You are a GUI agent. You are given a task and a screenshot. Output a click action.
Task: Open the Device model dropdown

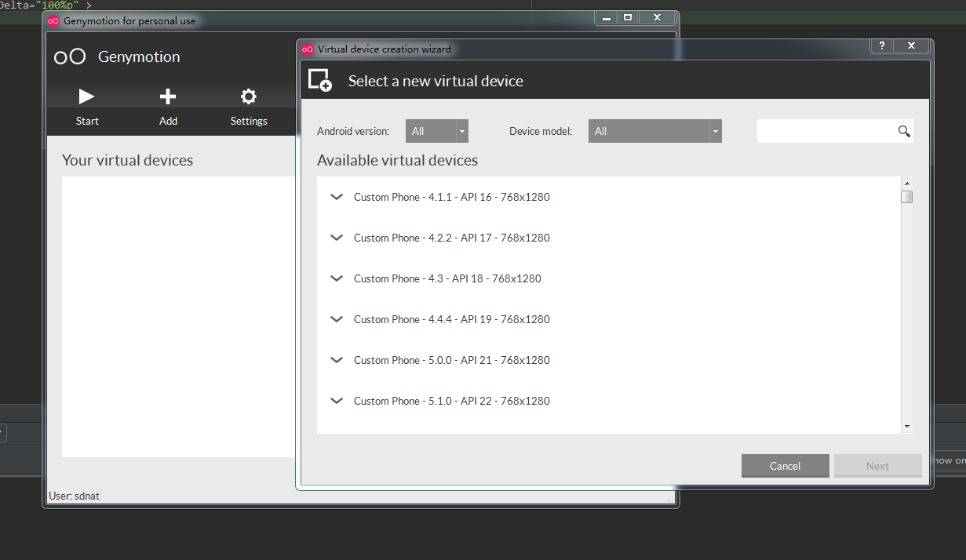coord(654,131)
